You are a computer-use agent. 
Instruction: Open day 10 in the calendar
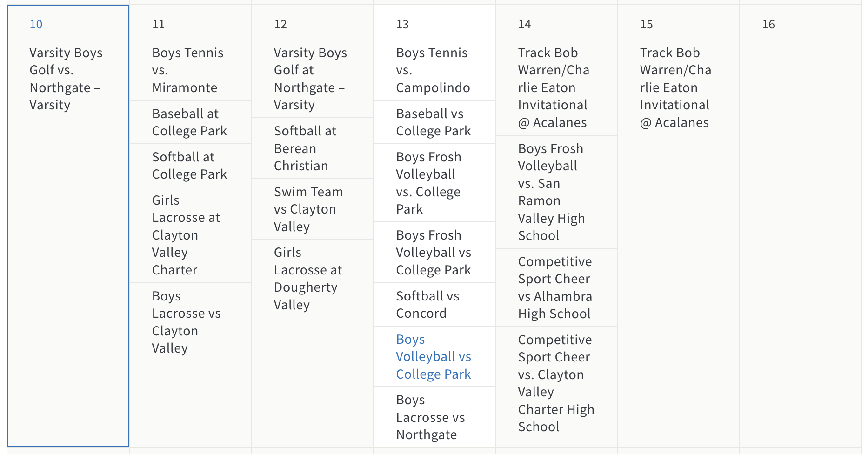36,25
